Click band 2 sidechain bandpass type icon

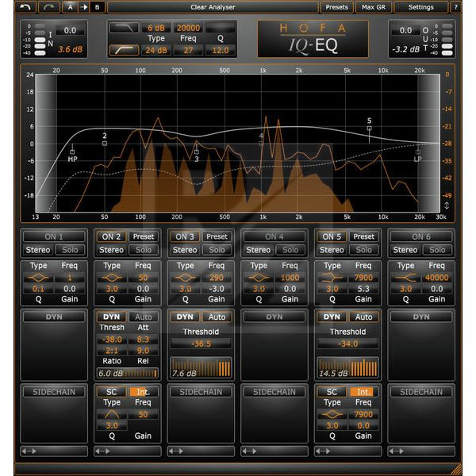click(112, 414)
